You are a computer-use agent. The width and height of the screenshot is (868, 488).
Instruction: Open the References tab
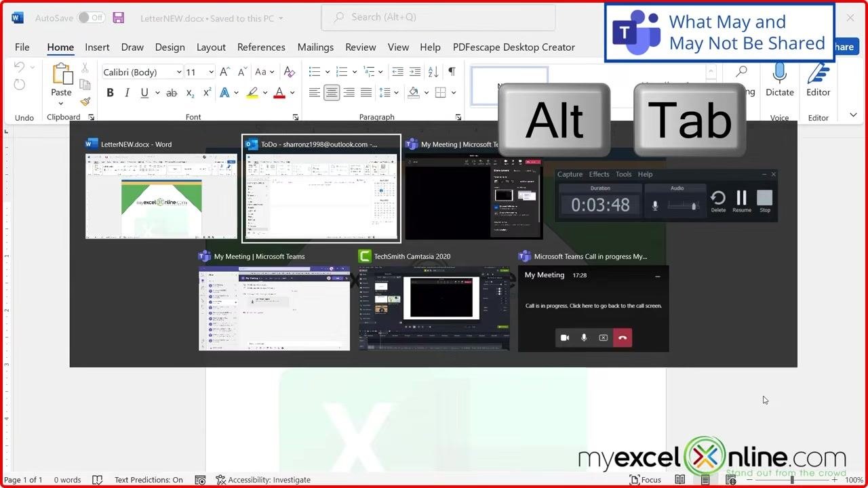point(261,47)
